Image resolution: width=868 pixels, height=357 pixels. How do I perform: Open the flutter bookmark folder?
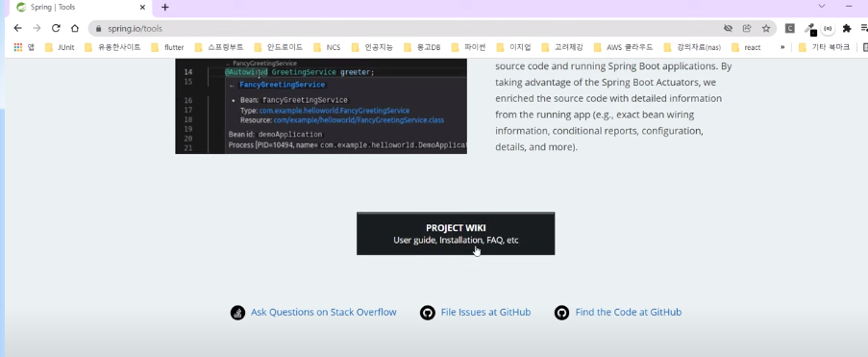pos(167,47)
